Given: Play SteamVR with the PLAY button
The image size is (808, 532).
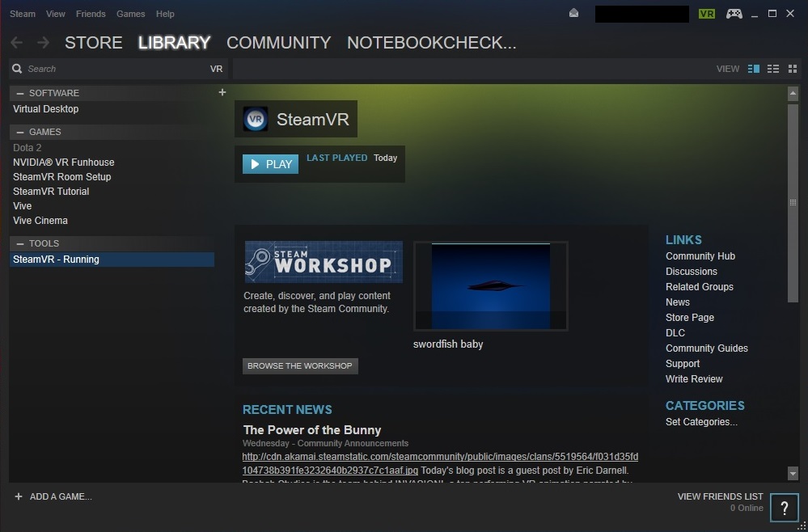Looking at the screenshot, I should 270,164.
